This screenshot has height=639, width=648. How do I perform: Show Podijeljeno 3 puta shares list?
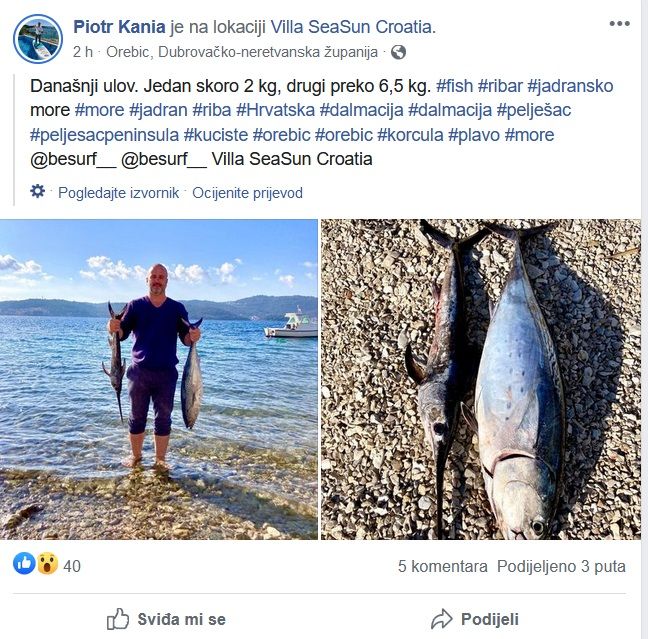pos(561,566)
